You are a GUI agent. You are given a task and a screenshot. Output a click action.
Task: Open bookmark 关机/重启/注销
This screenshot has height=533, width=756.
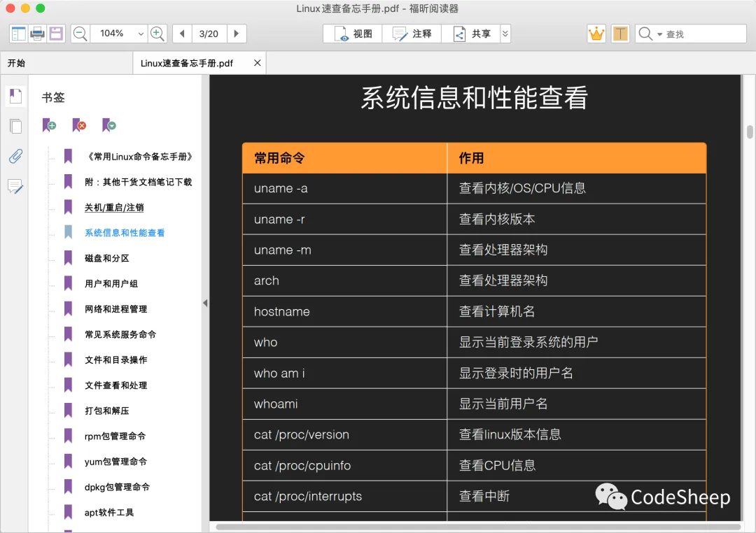pos(114,208)
